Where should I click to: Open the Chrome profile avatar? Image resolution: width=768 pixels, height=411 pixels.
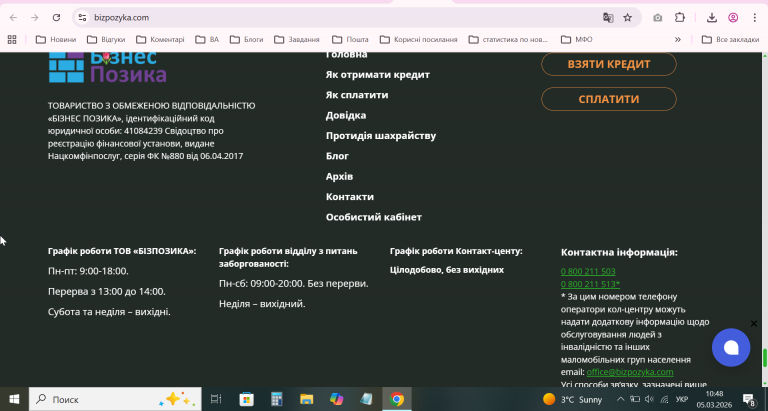(x=733, y=18)
